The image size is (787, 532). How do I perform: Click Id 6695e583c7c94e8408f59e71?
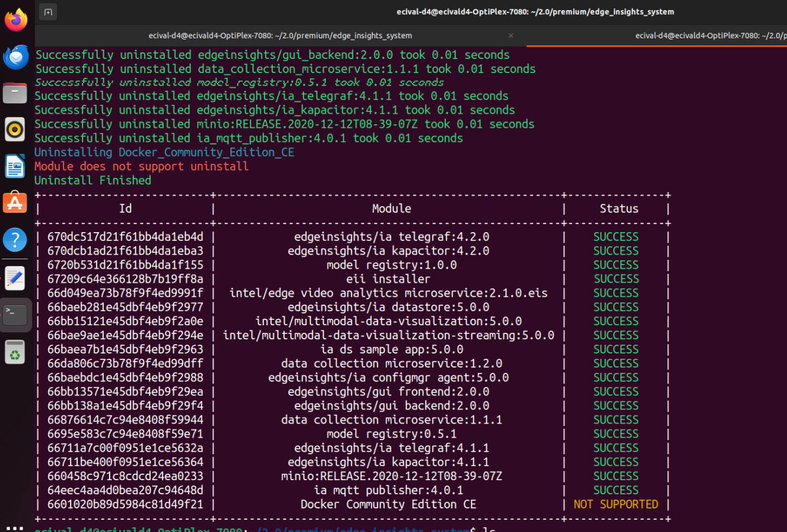[125, 434]
